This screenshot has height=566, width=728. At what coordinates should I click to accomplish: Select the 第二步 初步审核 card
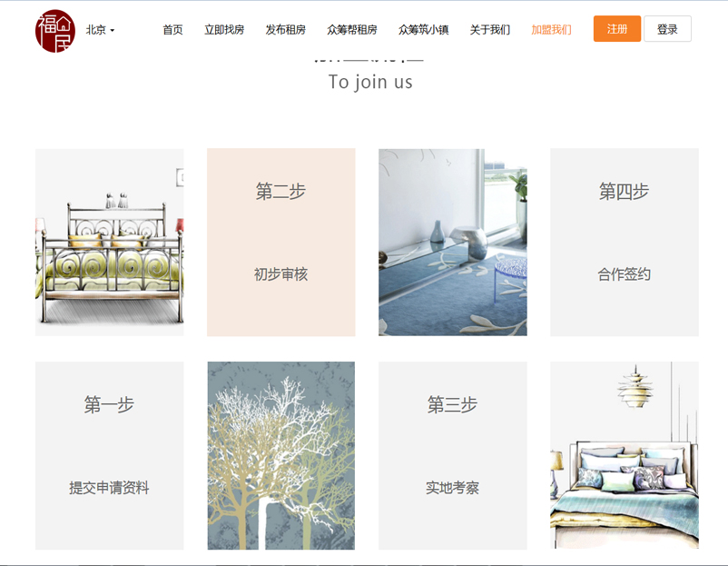coord(280,242)
